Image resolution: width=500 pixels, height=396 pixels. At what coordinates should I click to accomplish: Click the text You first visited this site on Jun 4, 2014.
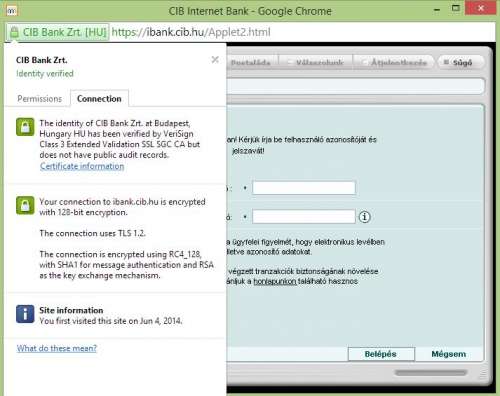[x=111, y=321]
